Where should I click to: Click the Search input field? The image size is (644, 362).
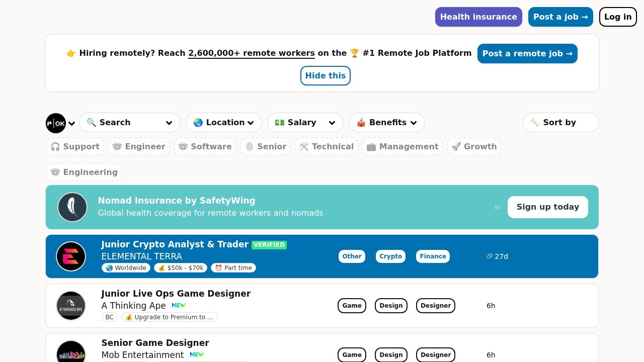pyautogui.click(x=130, y=123)
